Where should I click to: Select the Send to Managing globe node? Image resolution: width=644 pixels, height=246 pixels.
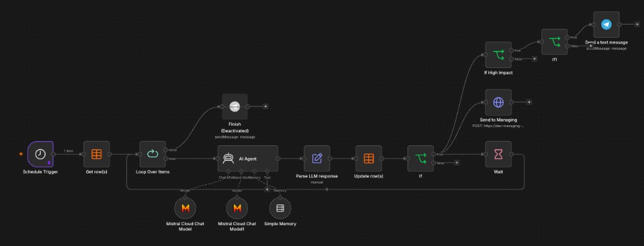pos(499,103)
